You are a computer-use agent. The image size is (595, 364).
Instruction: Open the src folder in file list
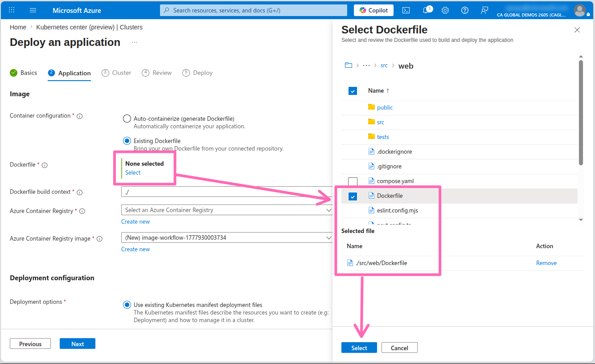(x=381, y=122)
